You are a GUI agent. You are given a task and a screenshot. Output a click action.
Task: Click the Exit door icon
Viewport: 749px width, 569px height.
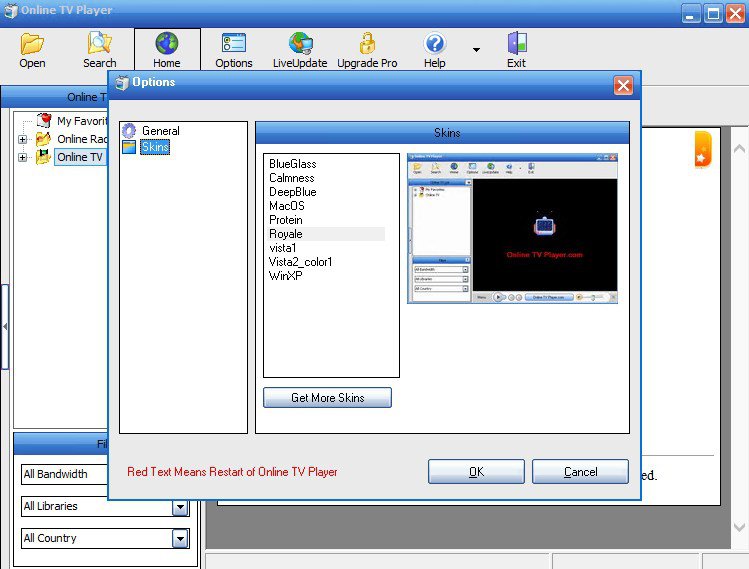pyautogui.click(x=516, y=44)
